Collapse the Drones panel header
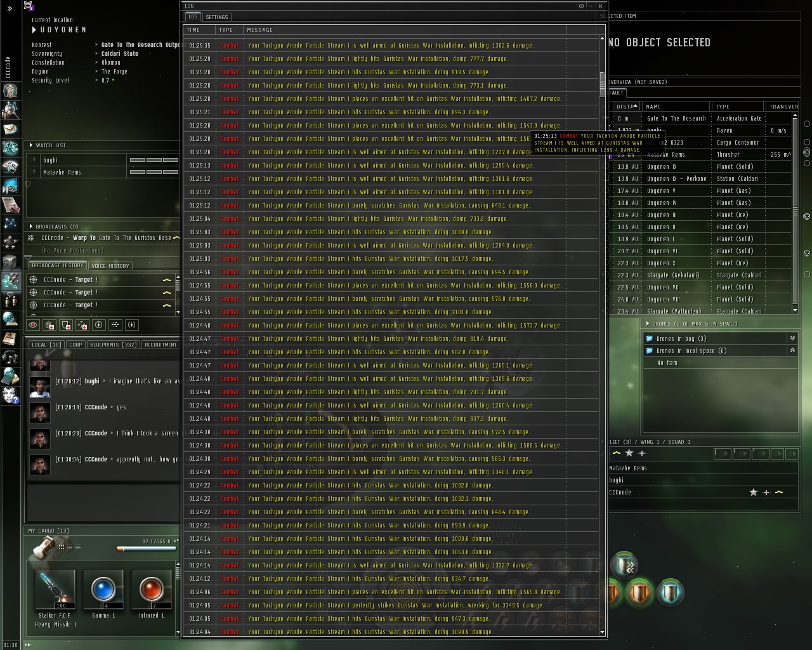The image size is (812, 650). (648, 324)
